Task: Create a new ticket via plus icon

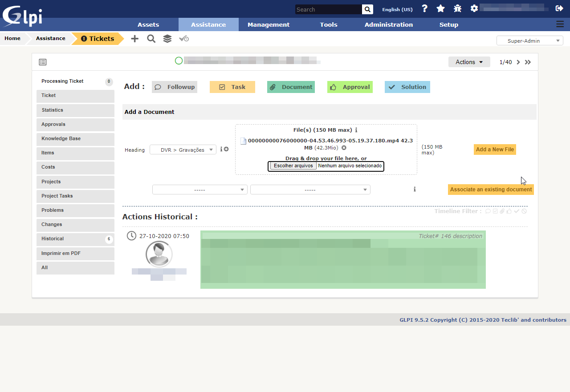Action: pos(134,39)
